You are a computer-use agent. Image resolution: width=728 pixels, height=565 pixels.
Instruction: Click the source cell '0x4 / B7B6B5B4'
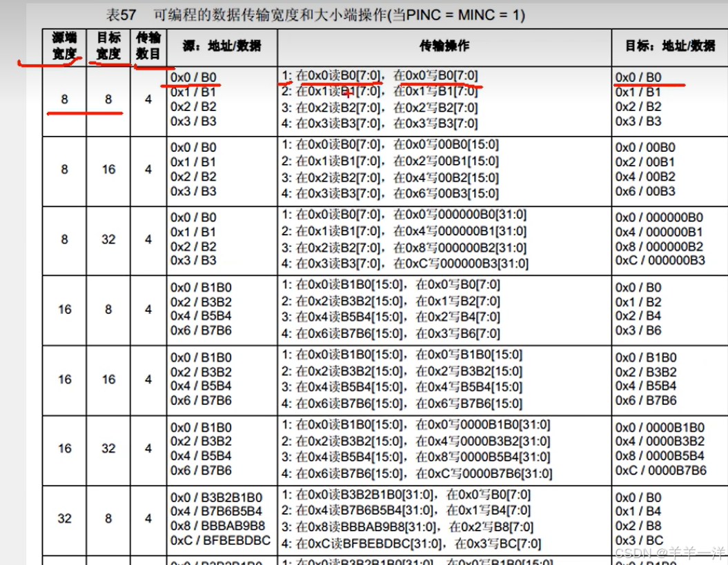(217, 511)
